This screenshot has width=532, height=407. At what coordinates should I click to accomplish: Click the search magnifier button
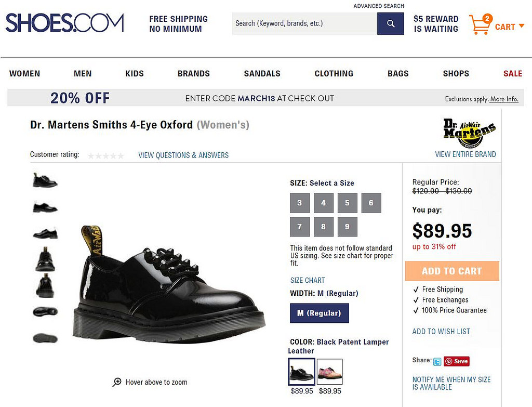391,23
